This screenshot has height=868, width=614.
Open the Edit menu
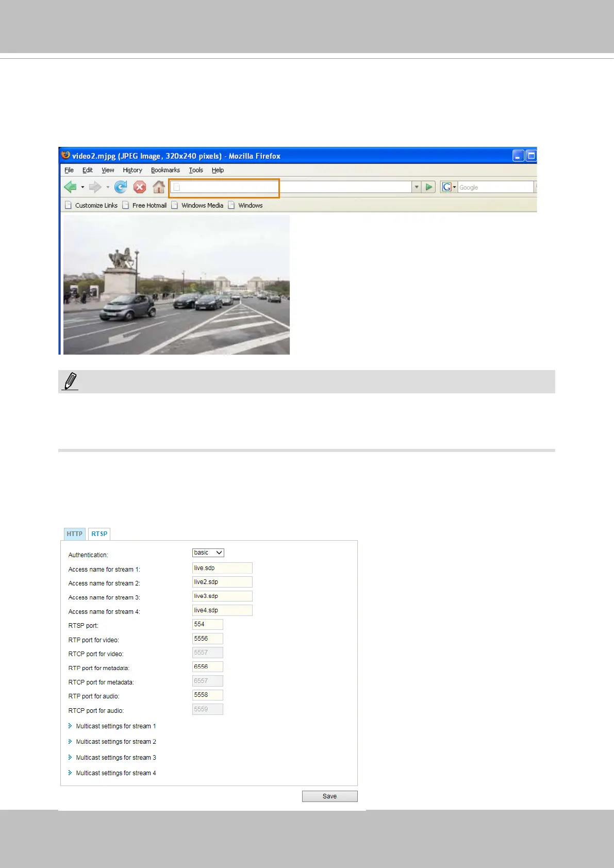click(88, 170)
